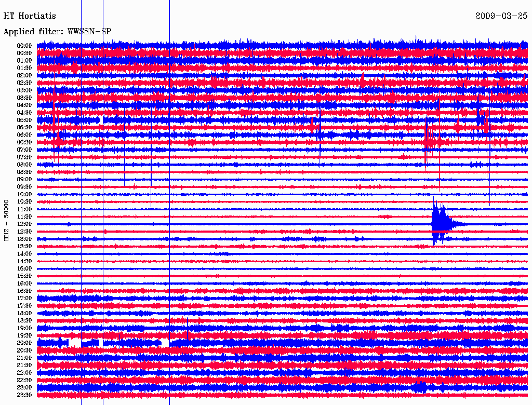
Task: Select the 03:00 time label
Action: 24,90
